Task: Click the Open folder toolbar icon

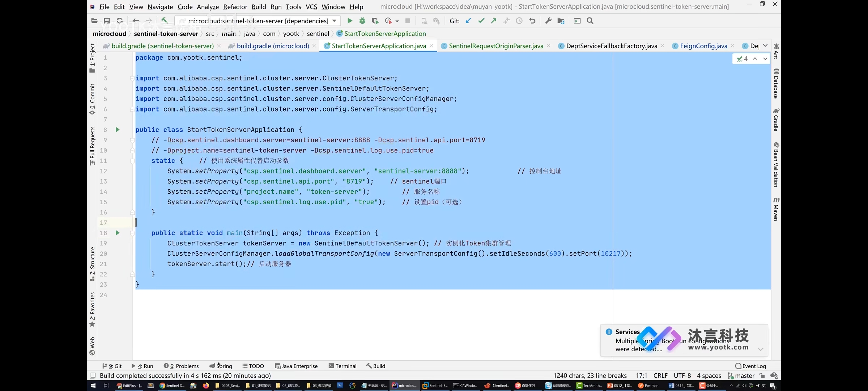Action: click(x=94, y=21)
